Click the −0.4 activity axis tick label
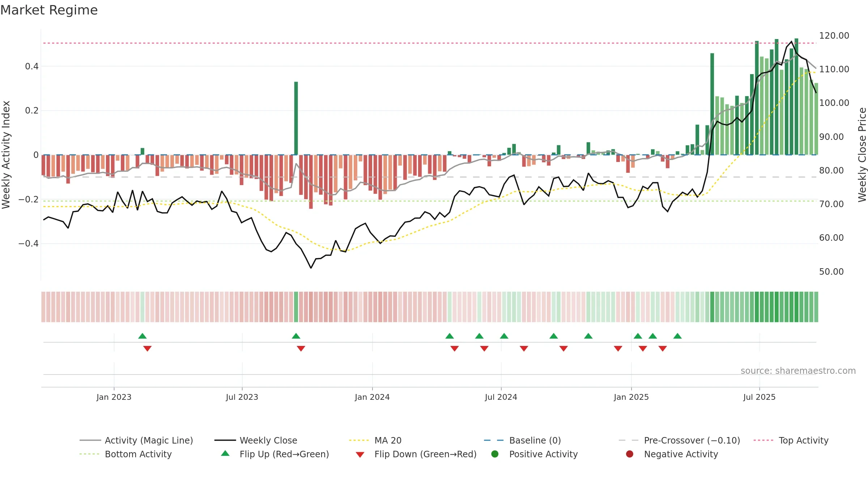868x488 pixels. pyautogui.click(x=29, y=243)
